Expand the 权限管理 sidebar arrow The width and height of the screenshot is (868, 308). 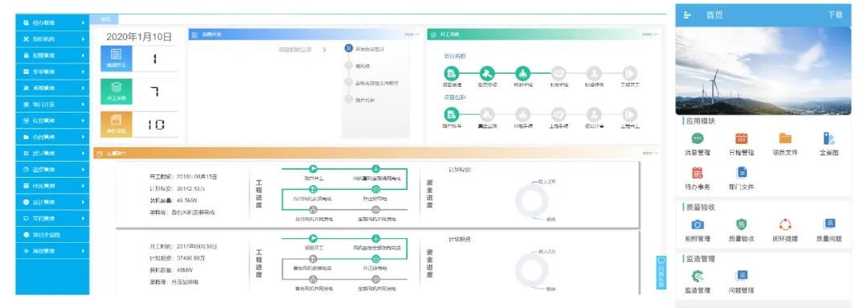click(x=83, y=55)
